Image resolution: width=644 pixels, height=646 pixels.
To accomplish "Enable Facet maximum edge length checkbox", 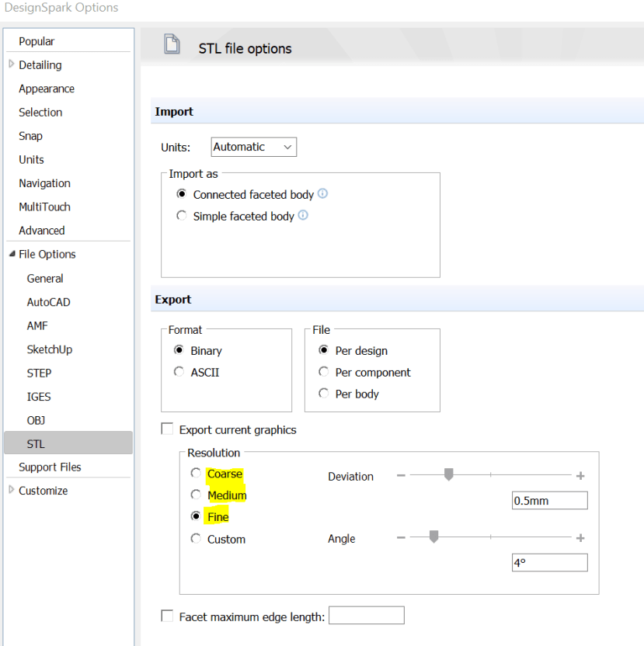I will click(167, 616).
